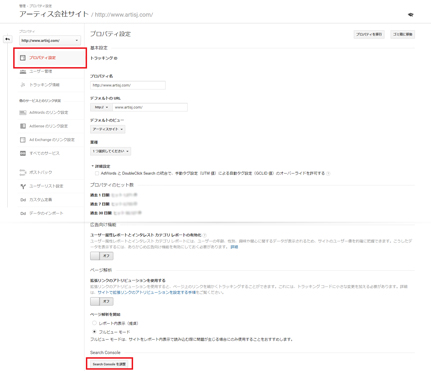
Task: Click the プロパティ名 input field
Action: coord(128,85)
